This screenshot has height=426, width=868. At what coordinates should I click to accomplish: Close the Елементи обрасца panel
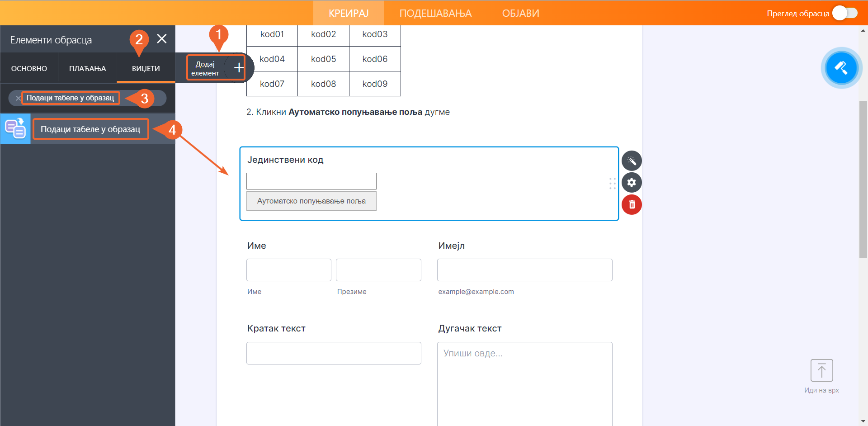coord(161,39)
